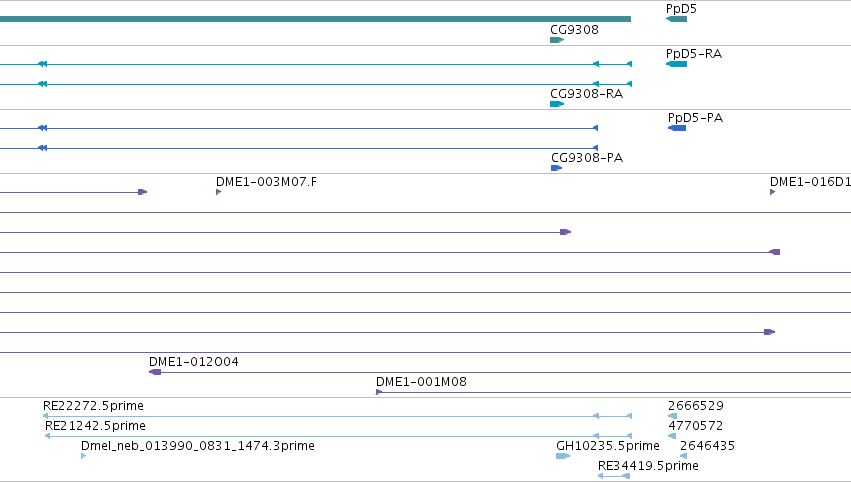Select the 4770572 light blue glyph
Screen dimensions: 851x482
672,436
